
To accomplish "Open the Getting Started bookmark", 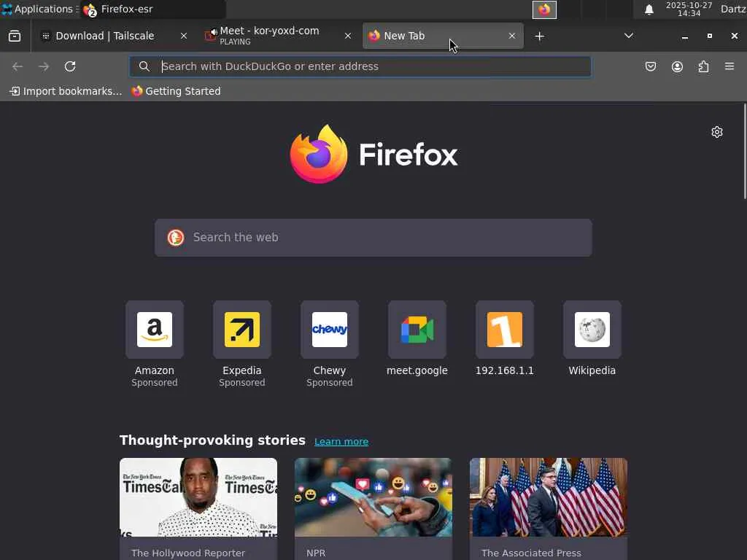I will [177, 91].
